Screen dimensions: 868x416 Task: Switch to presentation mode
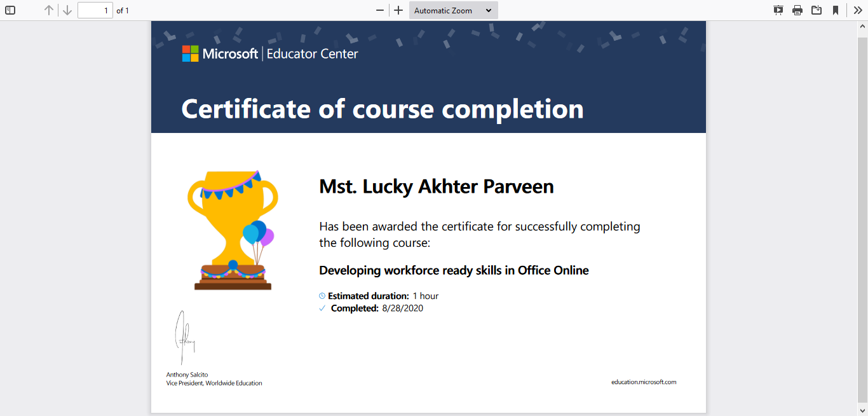click(778, 10)
